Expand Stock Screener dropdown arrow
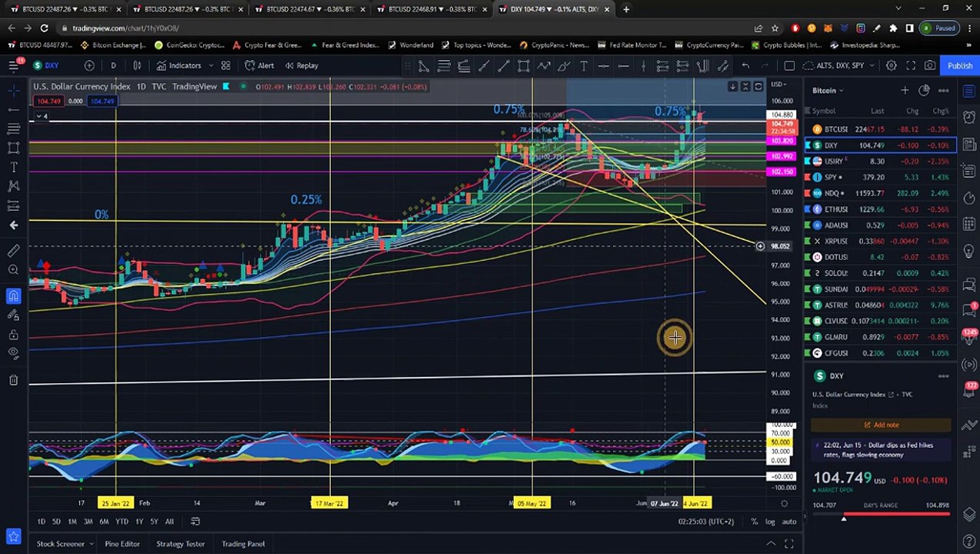980x554 pixels. click(x=93, y=544)
